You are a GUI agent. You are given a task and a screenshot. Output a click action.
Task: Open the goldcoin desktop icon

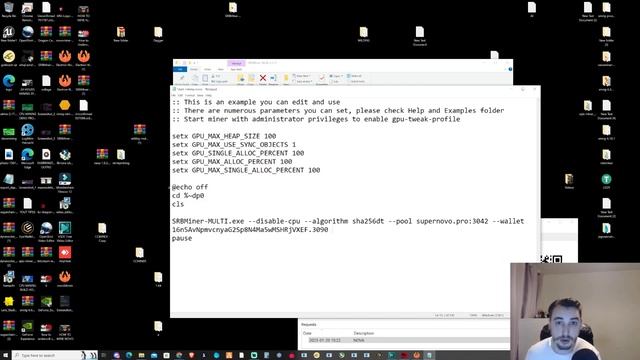coord(9,56)
